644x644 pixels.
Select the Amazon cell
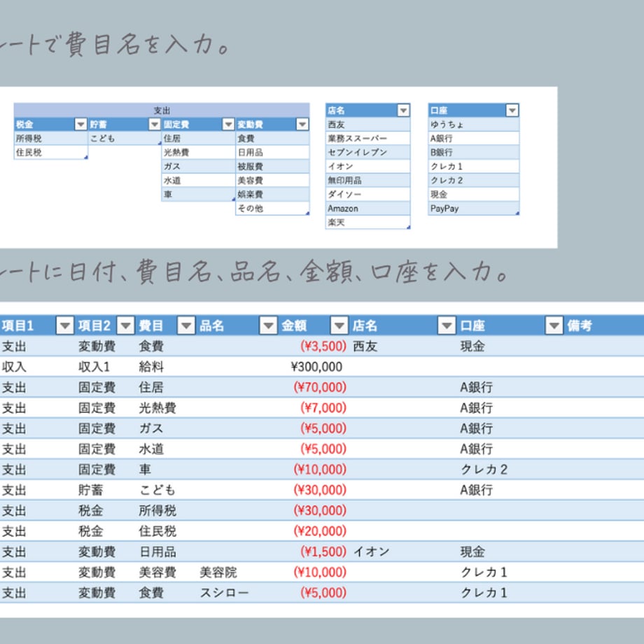[367, 208]
